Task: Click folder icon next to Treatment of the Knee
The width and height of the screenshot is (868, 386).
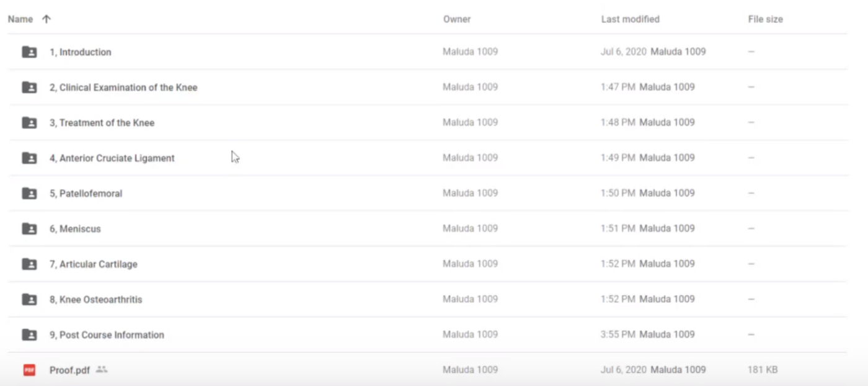Action: [x=29, y=123]
